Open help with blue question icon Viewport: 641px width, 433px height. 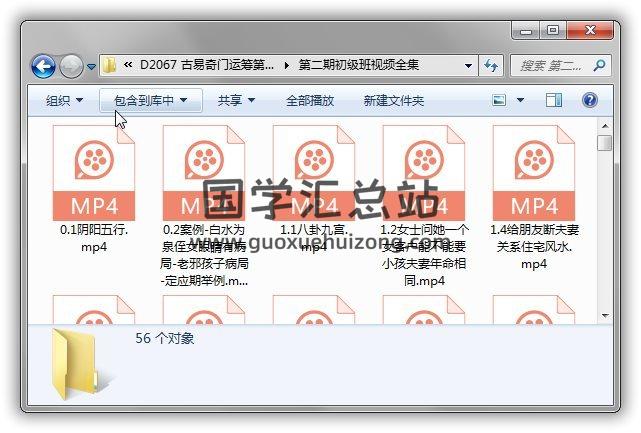[x=590, y=100]
